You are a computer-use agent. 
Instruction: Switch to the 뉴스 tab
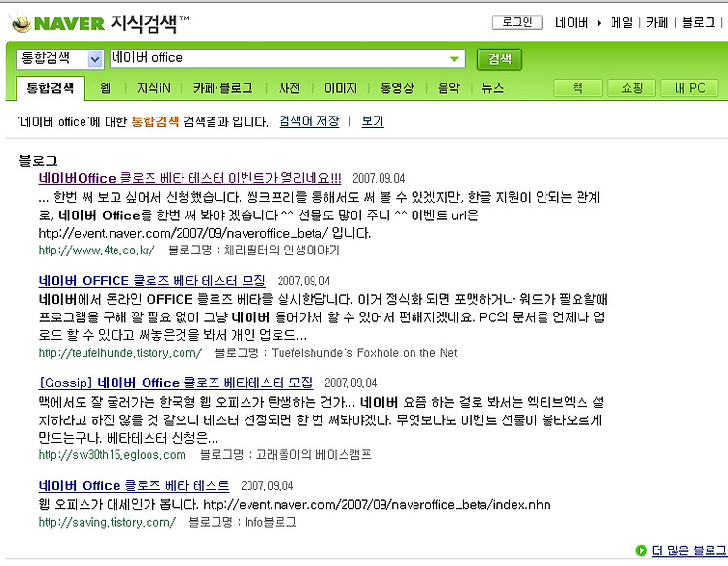click(x=492, y=88)
